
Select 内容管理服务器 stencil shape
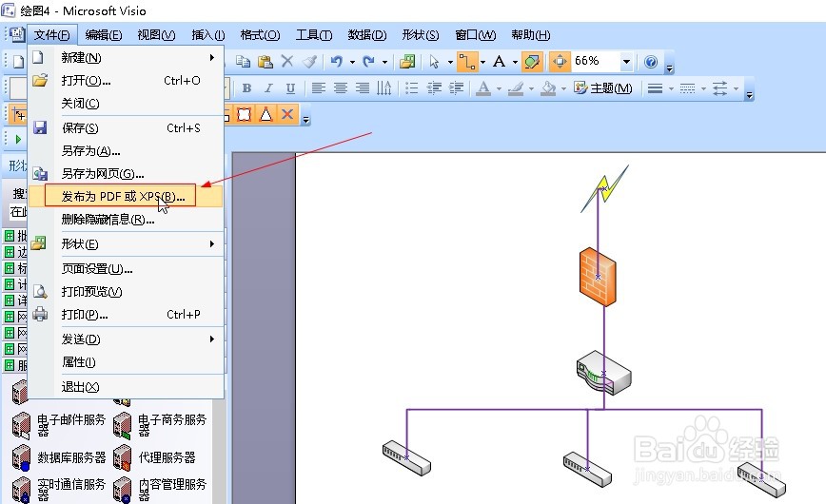(x=160, y=489)
